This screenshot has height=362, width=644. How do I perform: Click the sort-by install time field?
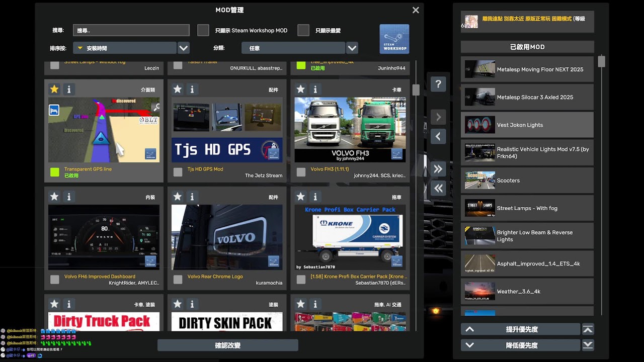[124, 48]
